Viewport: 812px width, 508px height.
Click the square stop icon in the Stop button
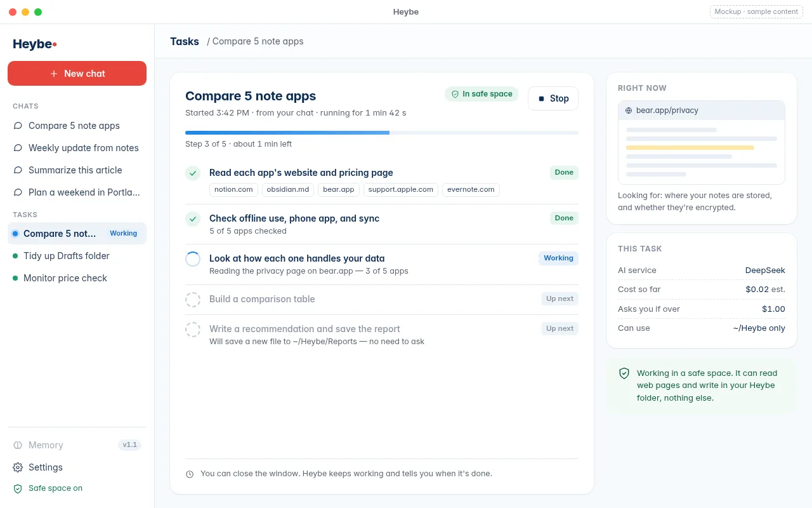click(x=541, y=98)
